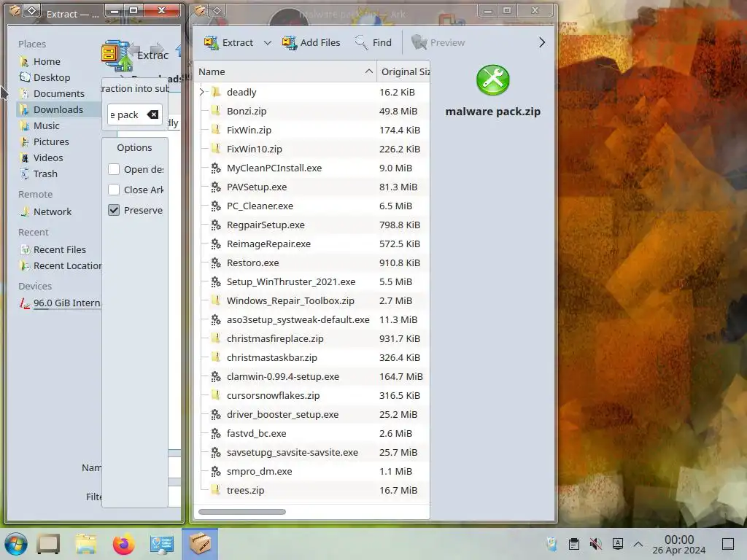The width and height of the screenshot is (747, 560).
Task: Open Trash in Places sidebar
Action: pos(58,174)
